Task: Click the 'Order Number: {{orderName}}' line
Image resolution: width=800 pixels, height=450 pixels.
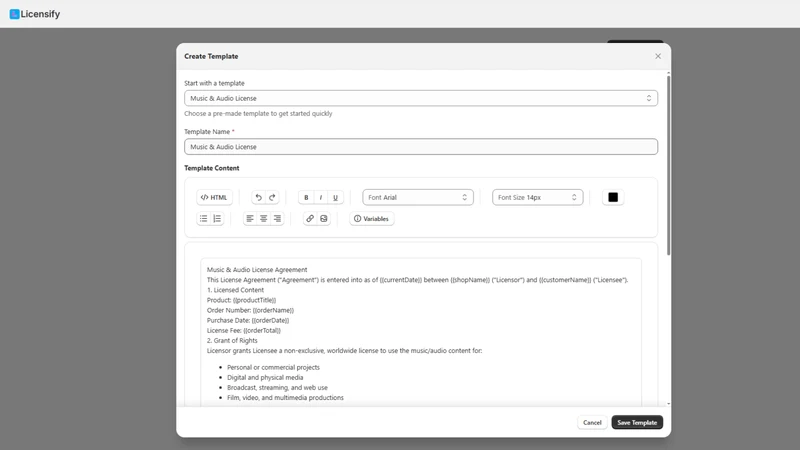Action: pyautogui.click(x=250, y=310)
